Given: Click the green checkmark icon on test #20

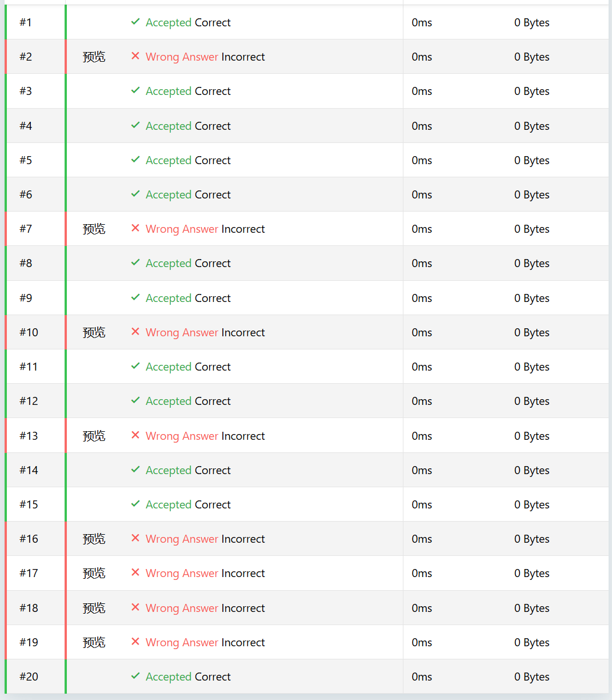Looking at the screenshot, I should tap(135, 676).
